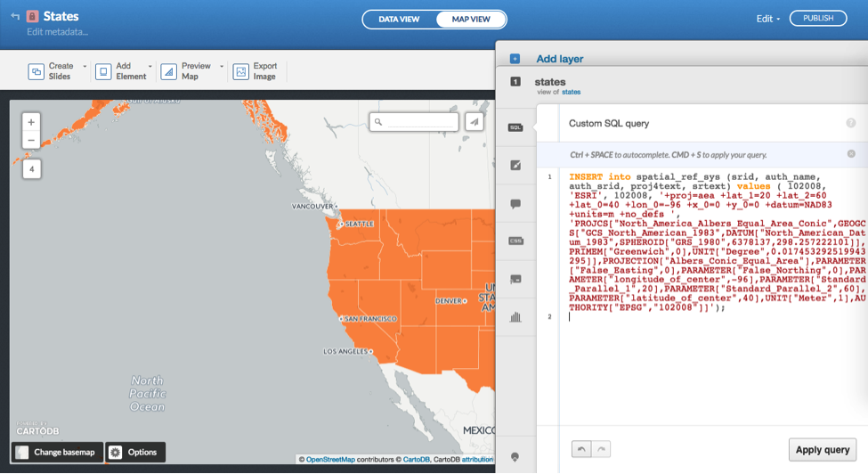Click the pin marker icon at sidebar bottom
868x474 pixels.
pyautogui.click(x=515, y=457)
